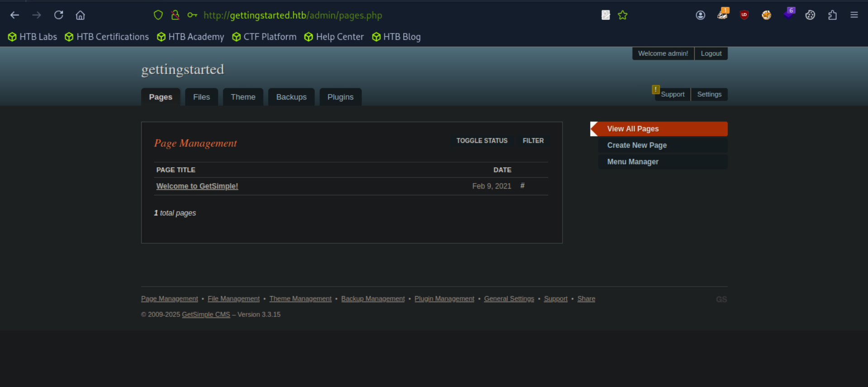Click the TOGGLE STATUS button
Image resolution: width=868 pixels, height=387 pixels.
(482, 141)
